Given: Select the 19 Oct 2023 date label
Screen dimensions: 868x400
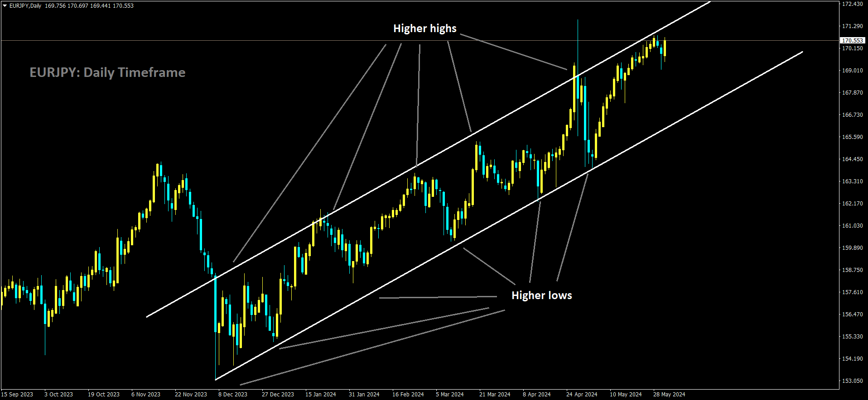Looking at the screenshot, I should click(x=104, y=395).
